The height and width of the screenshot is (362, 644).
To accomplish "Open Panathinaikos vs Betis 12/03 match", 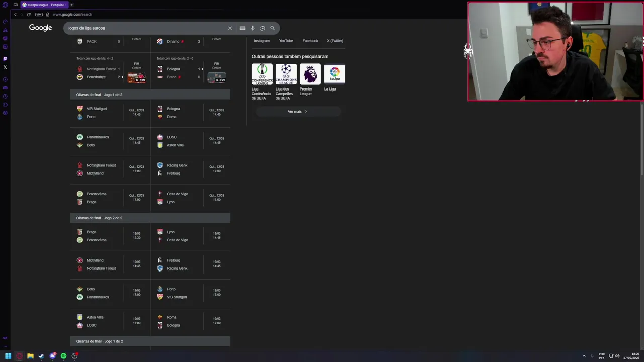I will click(110, 141).
